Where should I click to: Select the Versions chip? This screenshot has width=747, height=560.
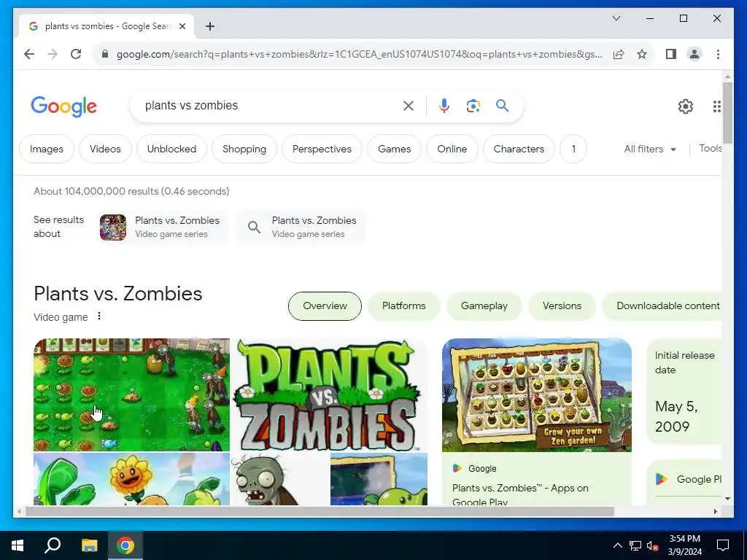tap(562, 306)
